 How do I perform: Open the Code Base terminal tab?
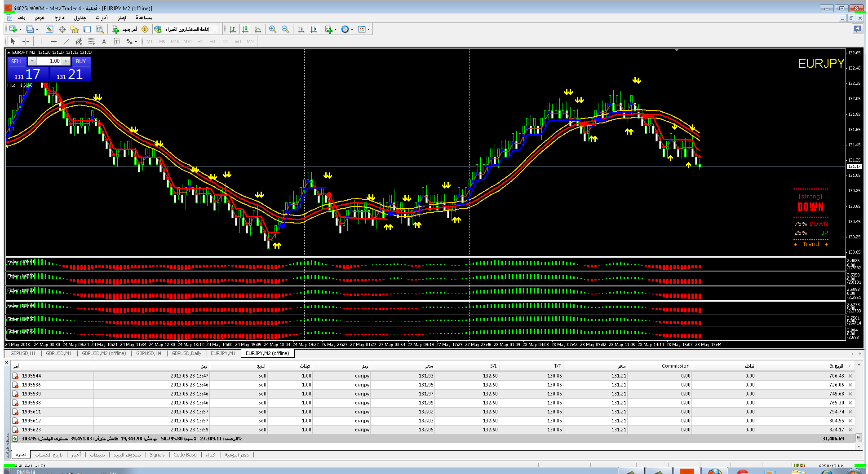pyautogui.click(x=185, y=455)
